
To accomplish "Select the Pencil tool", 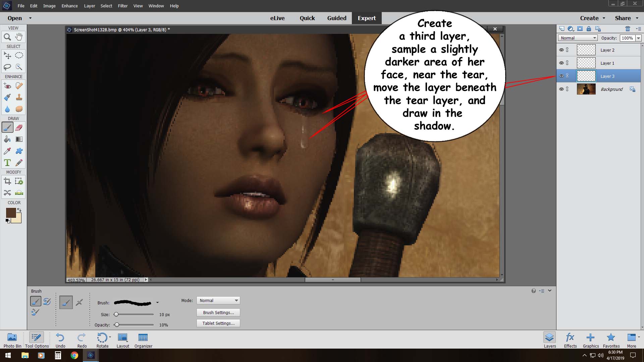I will click(19, 163).
